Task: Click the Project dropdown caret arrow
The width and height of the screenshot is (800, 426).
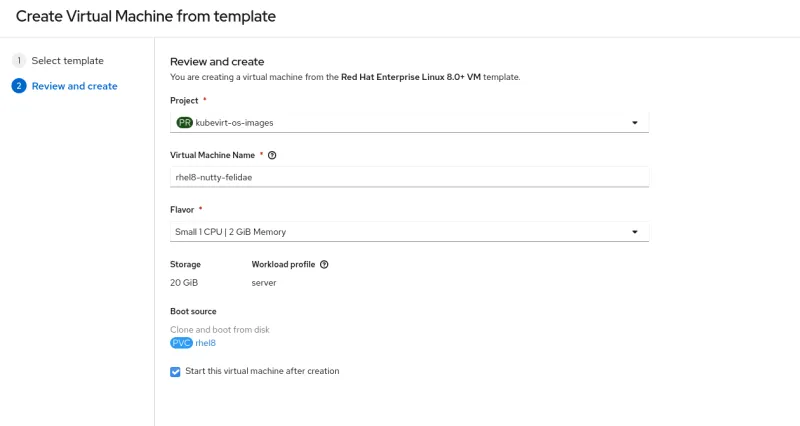Action: pyautogui.click(x=634, y=123)
